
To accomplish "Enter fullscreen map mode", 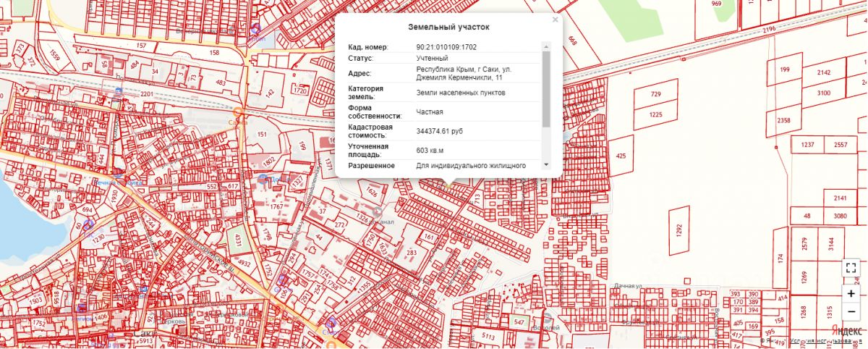I will click(851, 267).
